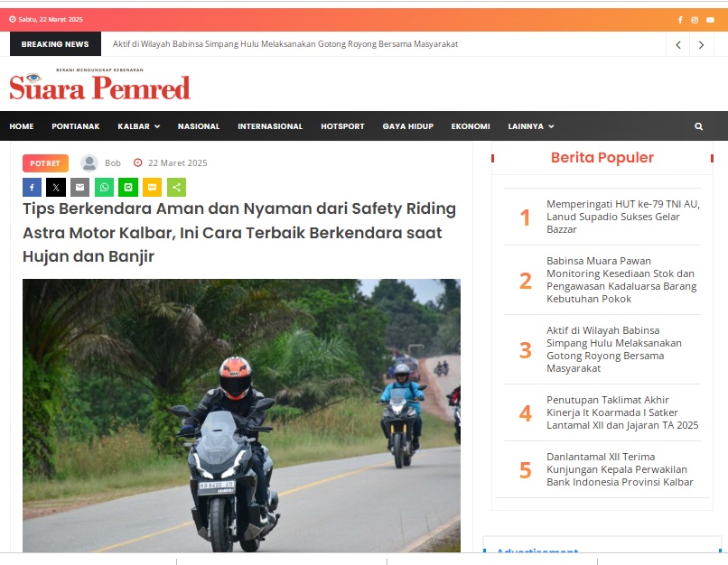The image size is (728, 565).
Task: Open YouTube channel icon in header
Action: coord(710,20)
